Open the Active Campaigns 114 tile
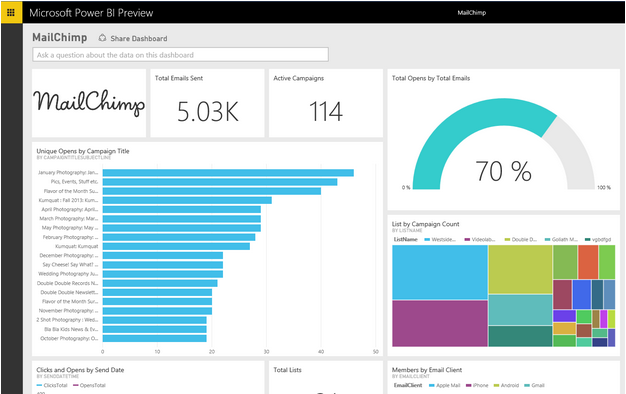The image size is (626, 394). [326, 103]
